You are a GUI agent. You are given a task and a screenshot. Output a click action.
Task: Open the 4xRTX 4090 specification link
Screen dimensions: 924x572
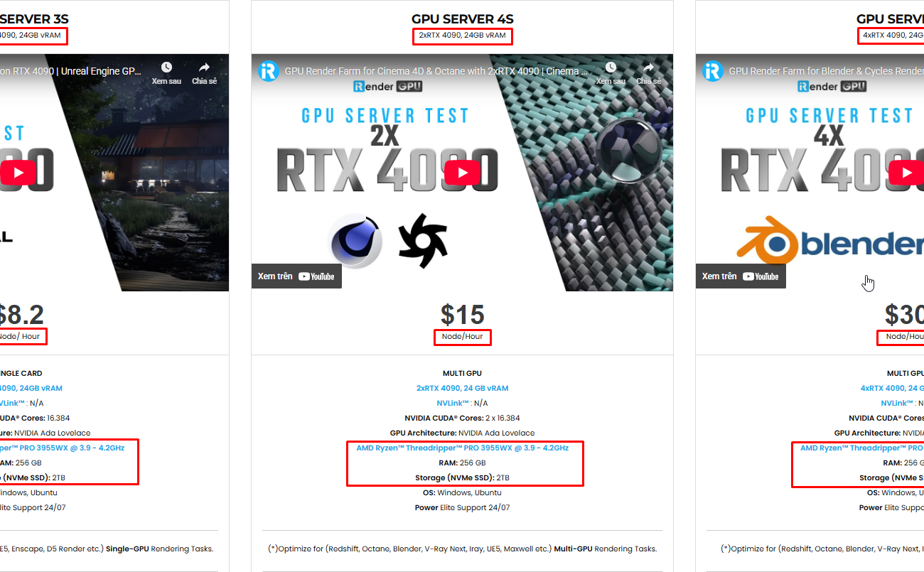pyautogui.click(x=892, y=388)
